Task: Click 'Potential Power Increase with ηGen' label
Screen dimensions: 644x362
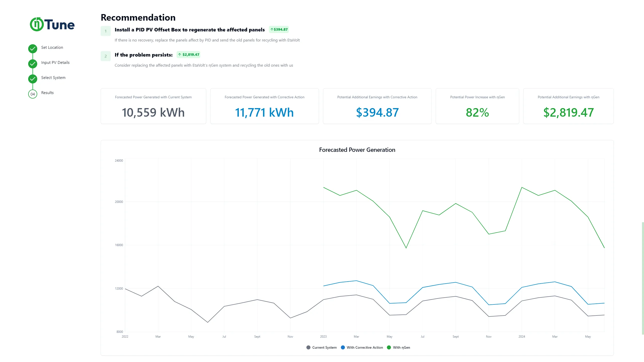Action: (477, 97)
